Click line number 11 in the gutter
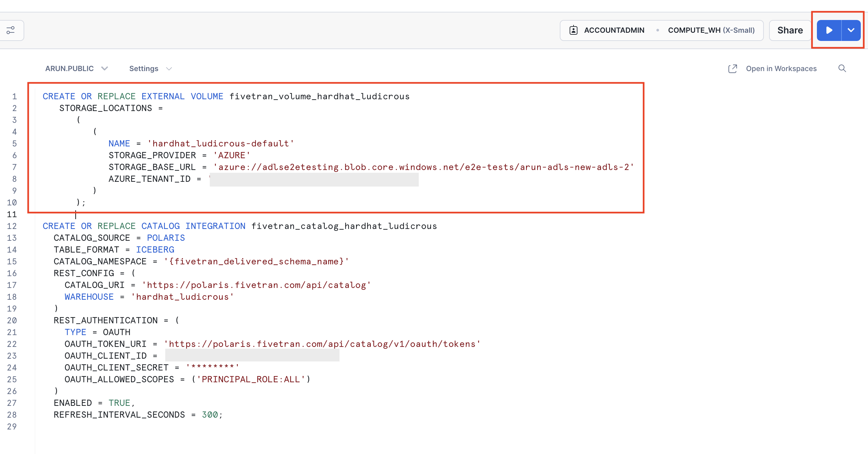Image resolution: width=868 pixels, height=454 pixels. 12,214
